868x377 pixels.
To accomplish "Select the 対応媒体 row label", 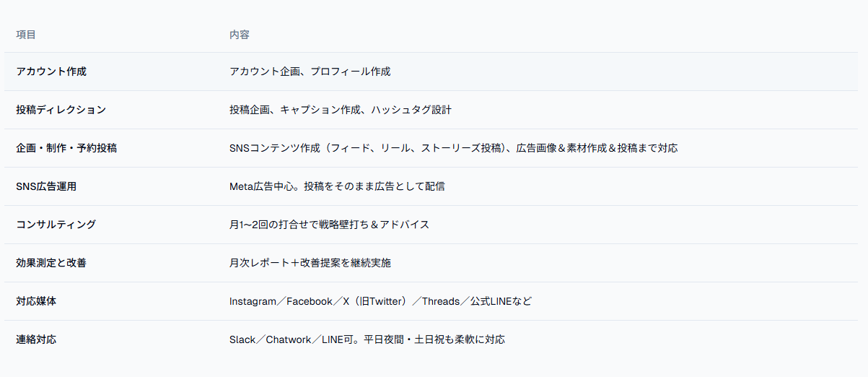I will [x=36, y=301].
